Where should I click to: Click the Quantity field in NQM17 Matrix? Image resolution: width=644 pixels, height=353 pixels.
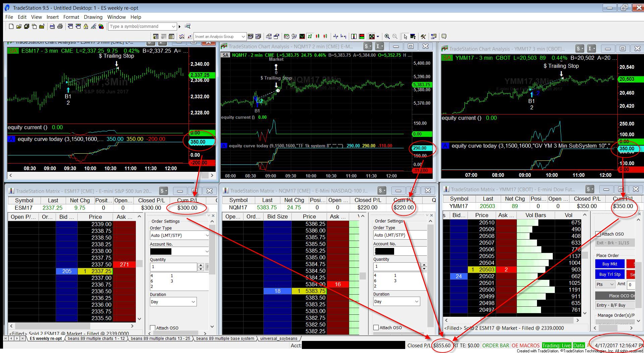[397, 266]
